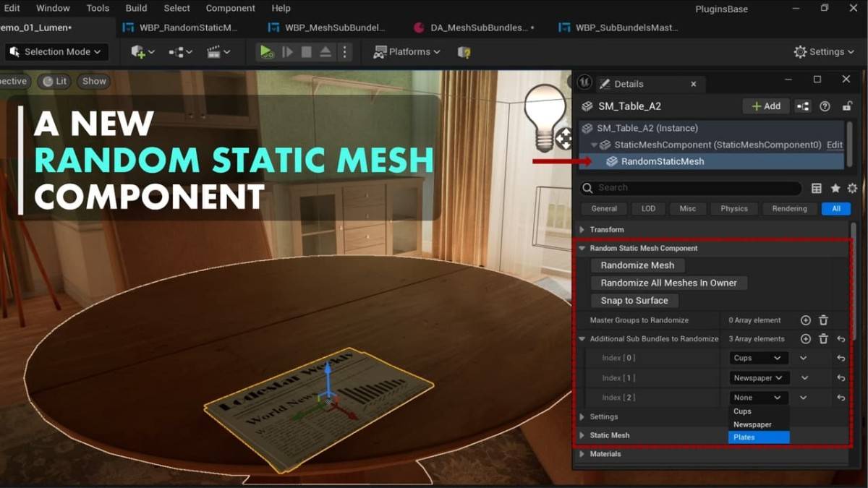Click the Details search field

coord(694,188)
